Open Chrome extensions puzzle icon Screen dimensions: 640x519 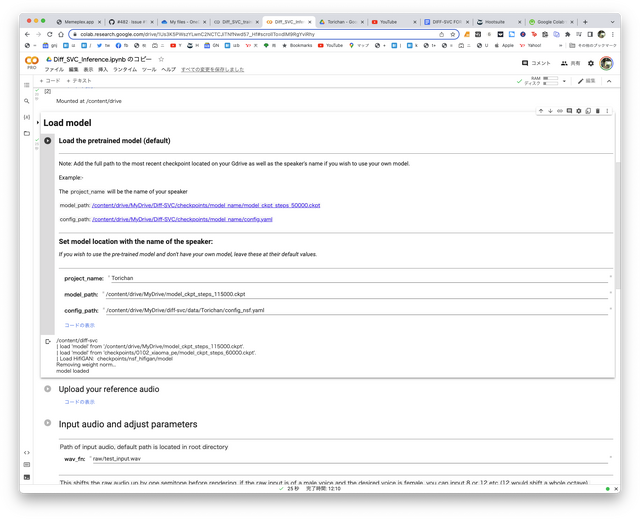click(567, 34)
